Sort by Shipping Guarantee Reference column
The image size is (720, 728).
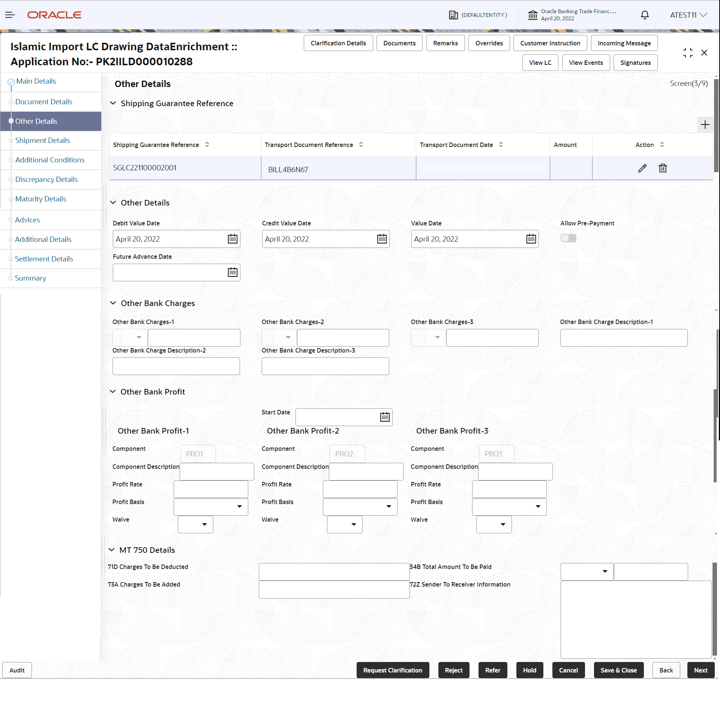(x=207, y=145)
